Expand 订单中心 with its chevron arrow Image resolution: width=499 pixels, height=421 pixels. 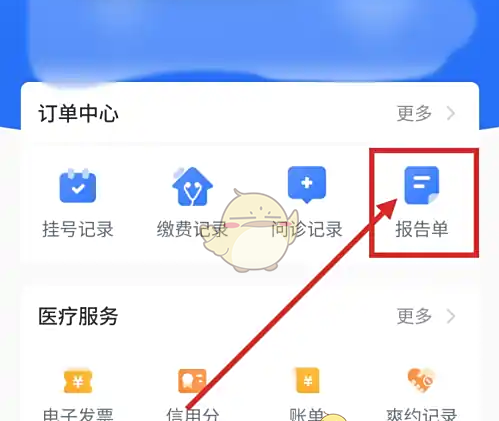451,113
